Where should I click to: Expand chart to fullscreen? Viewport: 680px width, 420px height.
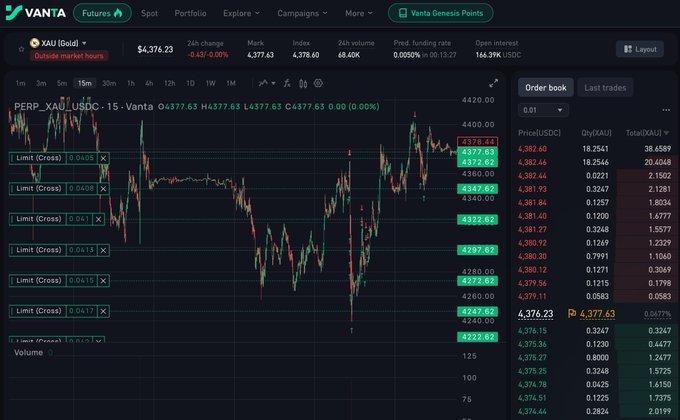click(494, 83)
